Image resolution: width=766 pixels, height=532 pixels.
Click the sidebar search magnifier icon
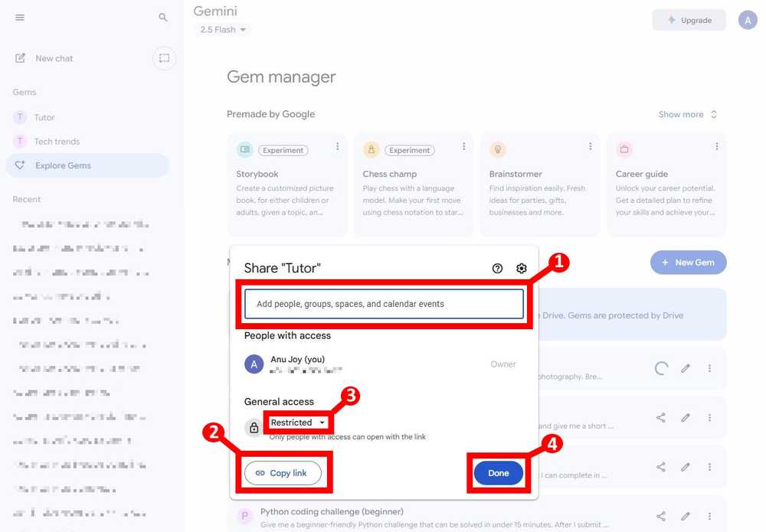coord(163,18)
